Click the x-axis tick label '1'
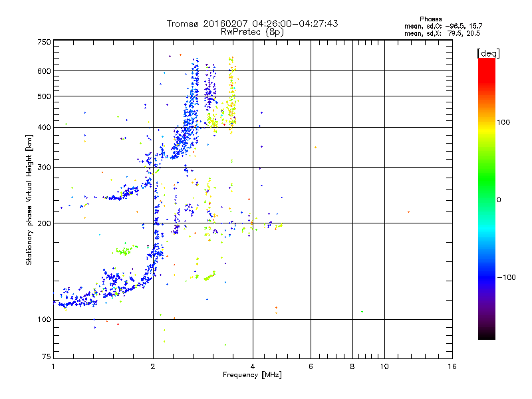This screenshot has height=399, width=532. [54, 366]
